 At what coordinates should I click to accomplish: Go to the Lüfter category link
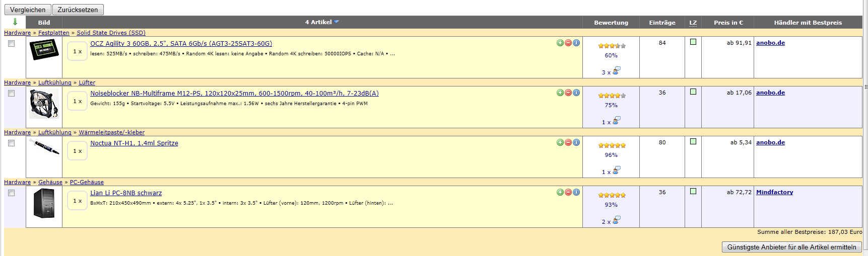pos(87,82)
